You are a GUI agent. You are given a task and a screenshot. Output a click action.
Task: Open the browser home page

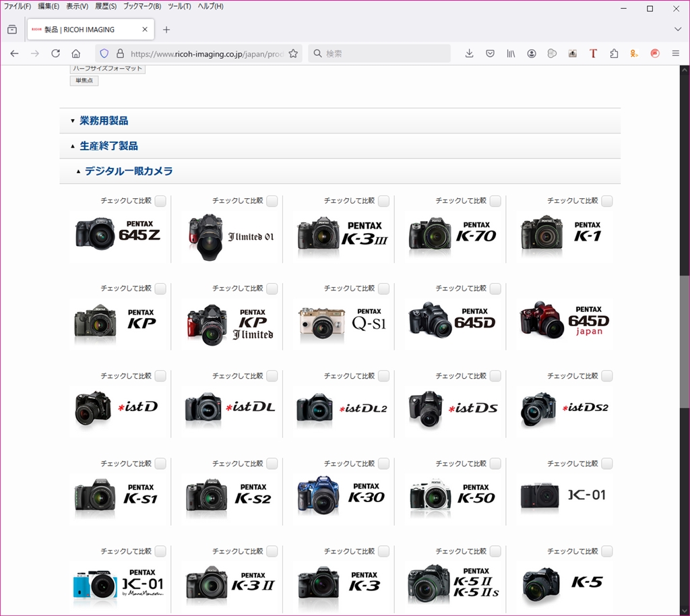76,54
